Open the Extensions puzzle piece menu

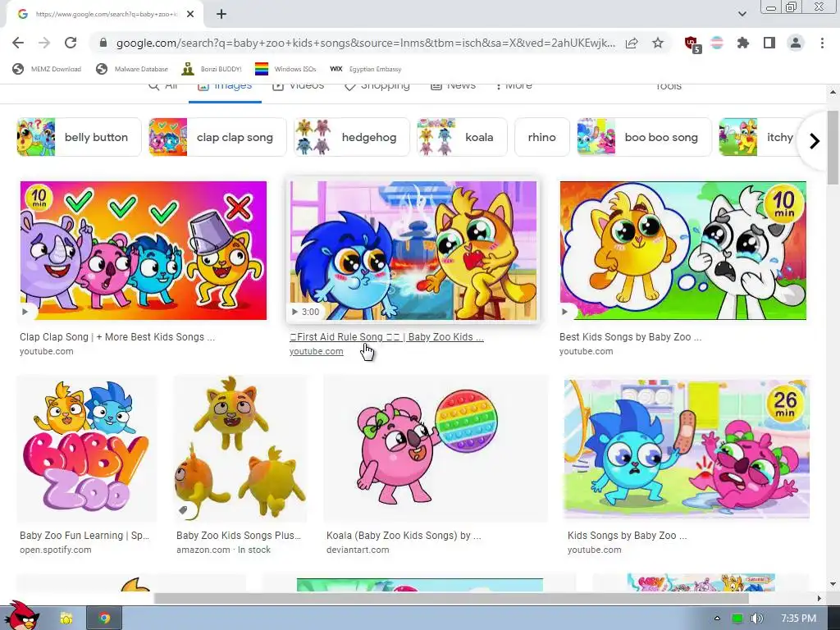tap(743, 43)
